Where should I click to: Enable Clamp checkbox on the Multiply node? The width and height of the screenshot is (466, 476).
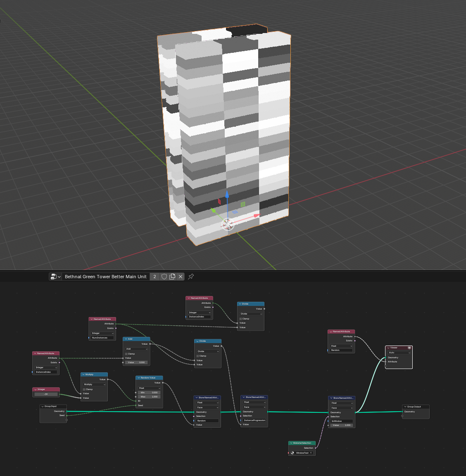(x=84, y=389)
